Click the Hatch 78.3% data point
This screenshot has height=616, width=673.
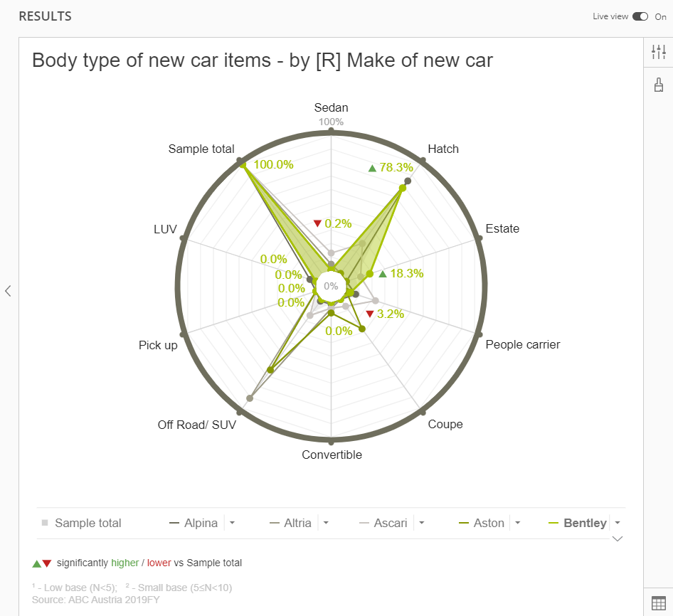click(x=403, y=188)
